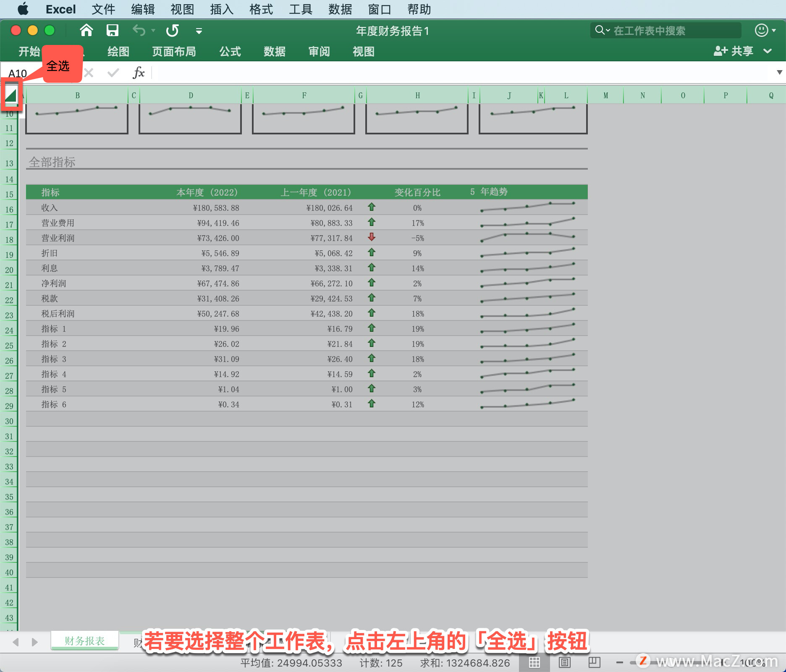Select column H header
Image resolution: width=786 pixels, height=672 pixels.
417,95
